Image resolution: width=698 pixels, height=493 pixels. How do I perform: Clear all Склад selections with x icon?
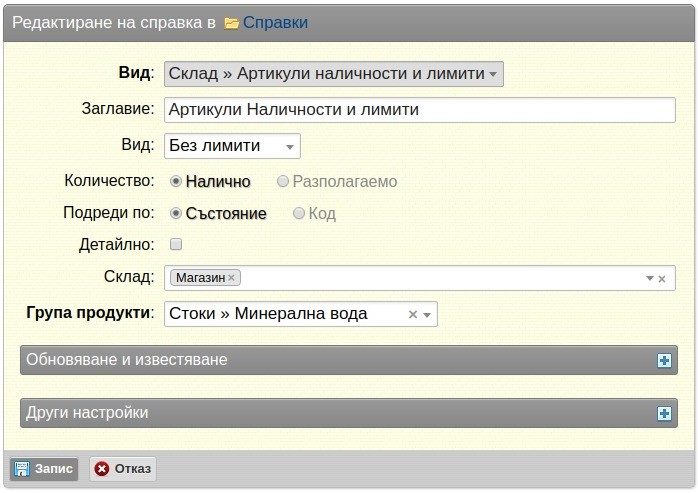(662, 279)
